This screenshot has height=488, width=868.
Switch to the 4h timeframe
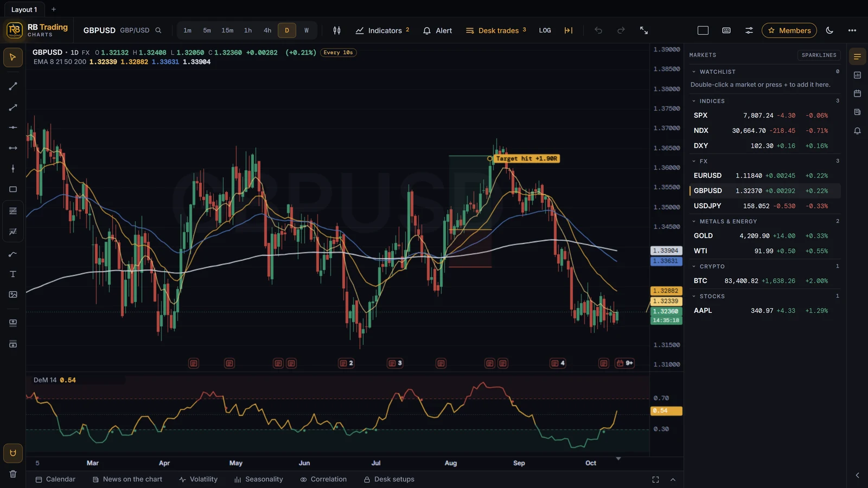tap(267, 30)
